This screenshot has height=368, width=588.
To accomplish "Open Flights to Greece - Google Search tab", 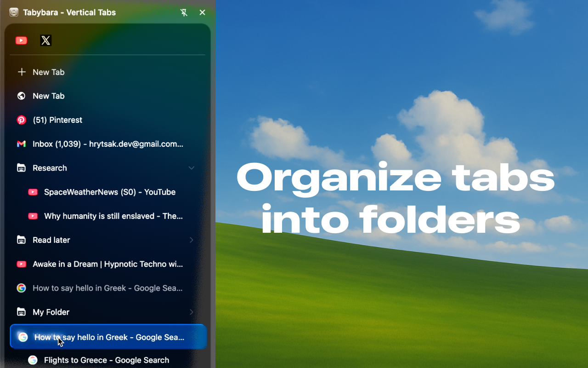I will 107,360.
